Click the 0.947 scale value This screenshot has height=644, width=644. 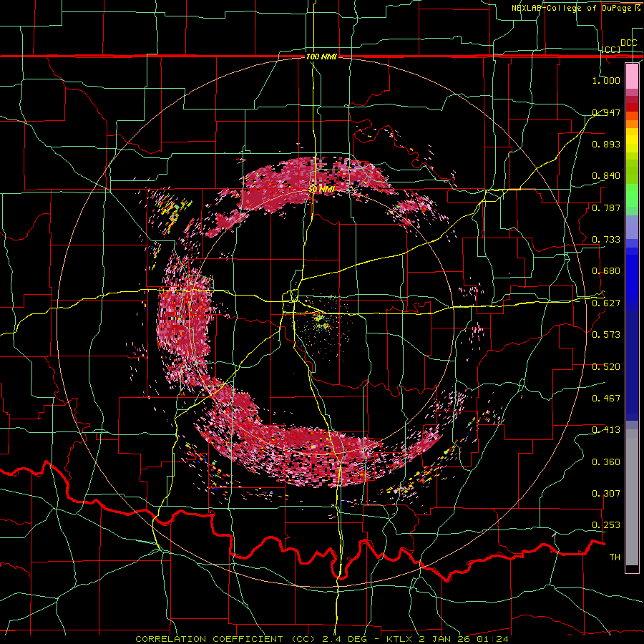[606, 112]
